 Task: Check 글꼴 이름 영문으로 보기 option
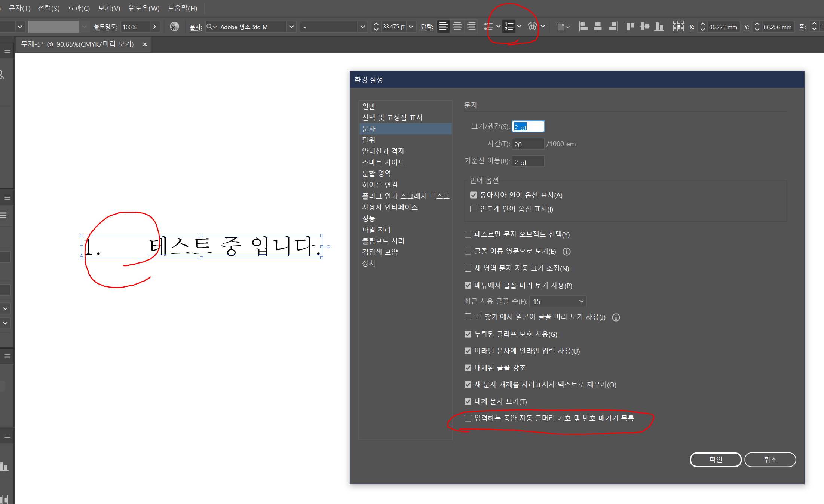(468, 251)
